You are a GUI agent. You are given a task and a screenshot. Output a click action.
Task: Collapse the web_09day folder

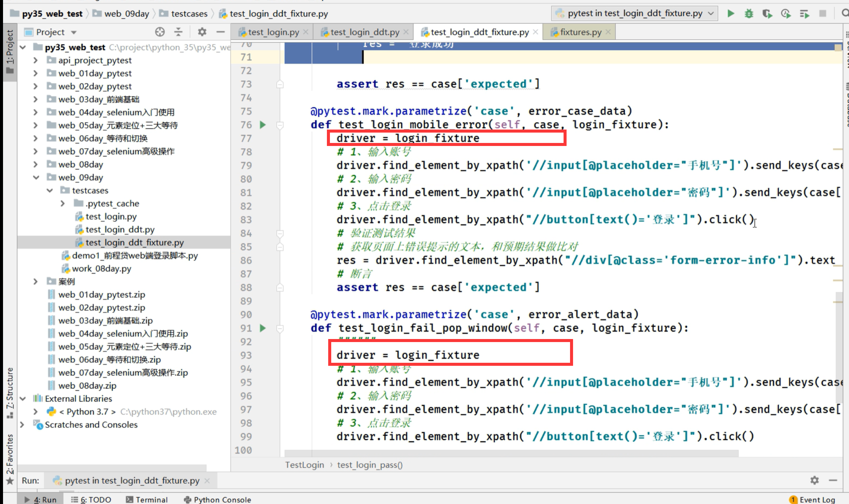pyautogui.click(x=36, y=178)
